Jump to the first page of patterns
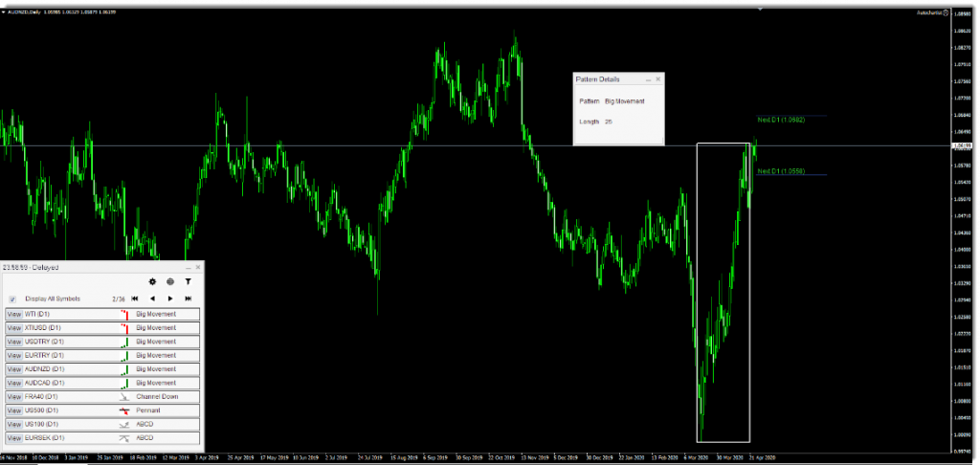The image size is (980, 465). (135, 299)
